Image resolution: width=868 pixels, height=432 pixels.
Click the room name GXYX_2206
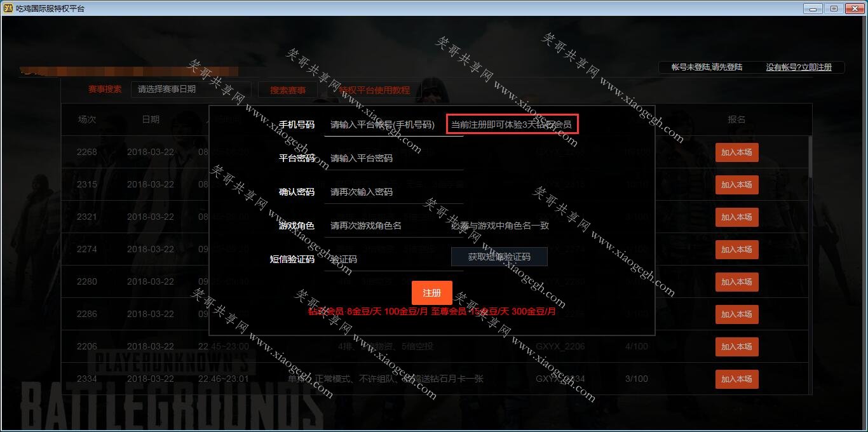[560, 346]
